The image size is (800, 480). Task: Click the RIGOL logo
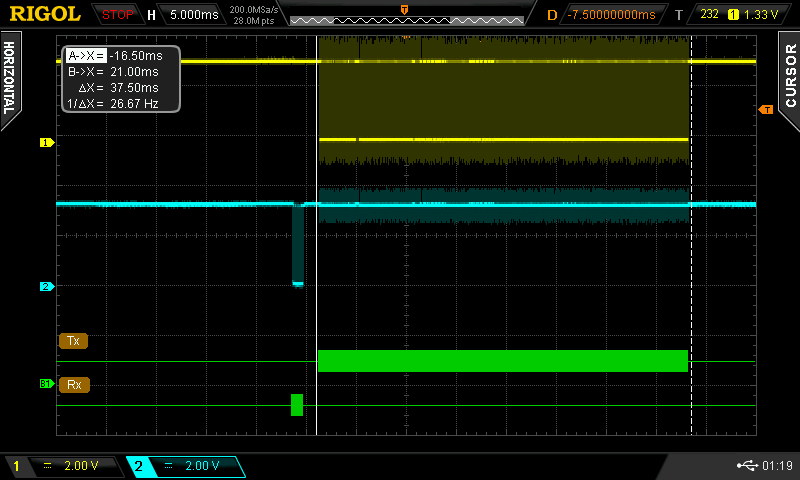coord(44,14)
